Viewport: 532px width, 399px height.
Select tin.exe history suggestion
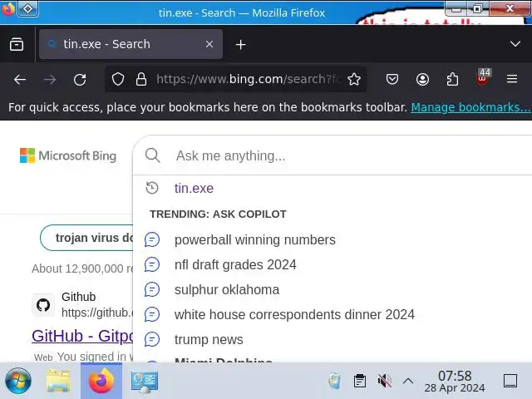194,188
